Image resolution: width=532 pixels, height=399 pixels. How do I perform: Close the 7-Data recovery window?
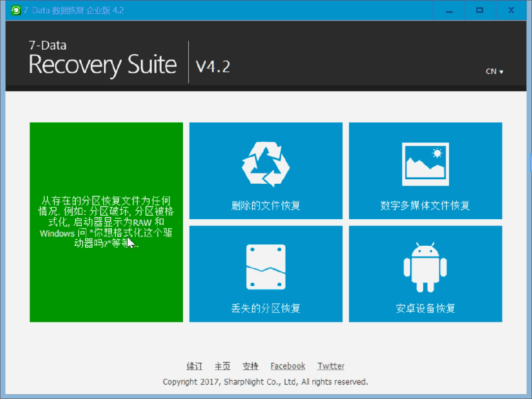511,10
